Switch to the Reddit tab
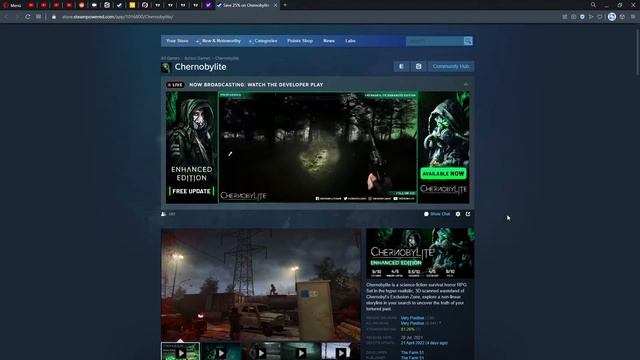Screen dimensions: 640x360 pos(82,5)
